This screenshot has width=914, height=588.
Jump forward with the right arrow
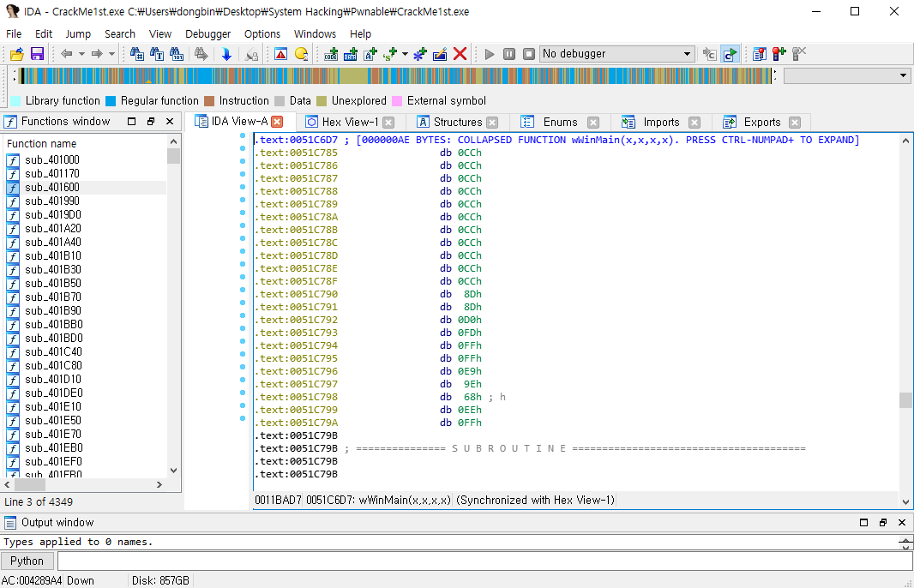pos(97,54)
